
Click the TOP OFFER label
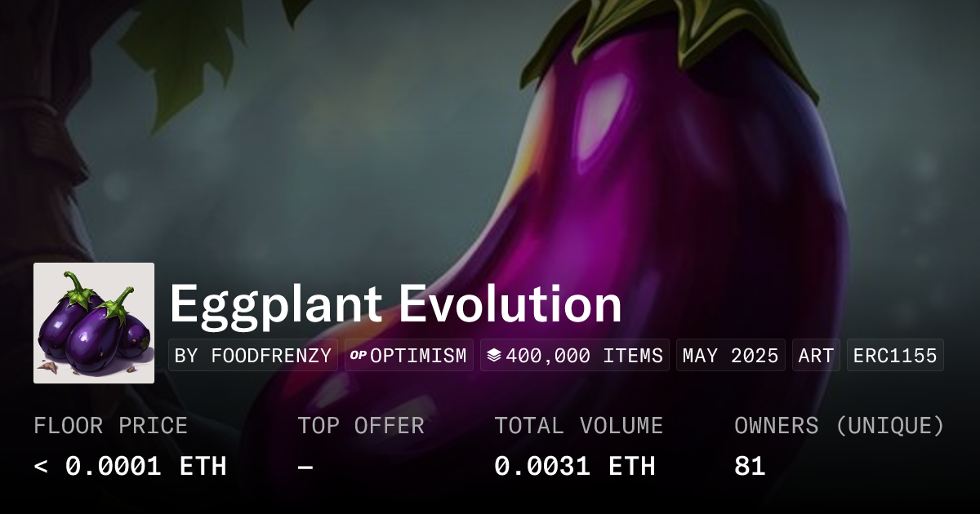(360, 426)
